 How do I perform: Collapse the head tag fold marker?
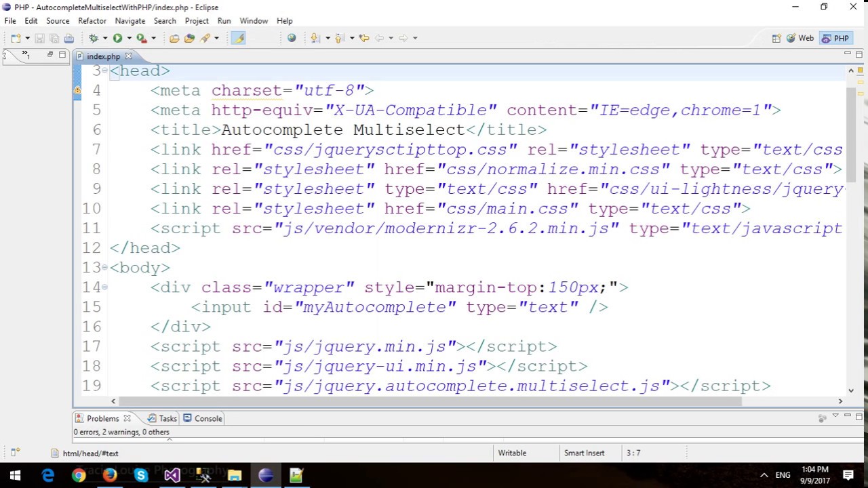pos(104,70)
